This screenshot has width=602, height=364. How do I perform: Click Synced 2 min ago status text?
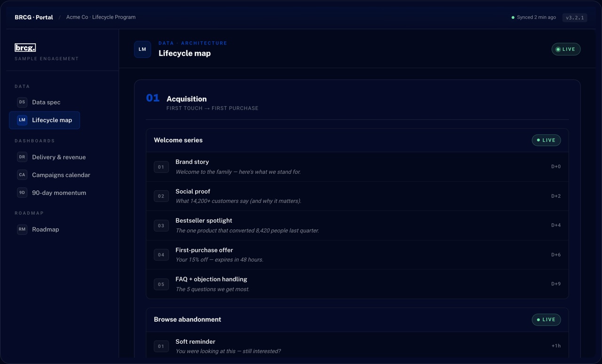click(536, 17)
